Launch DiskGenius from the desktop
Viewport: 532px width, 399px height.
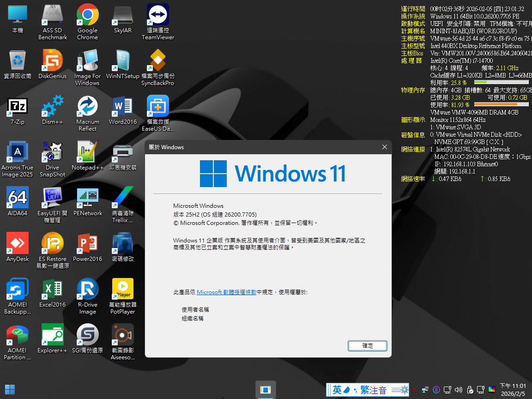(x=52, y=61)
